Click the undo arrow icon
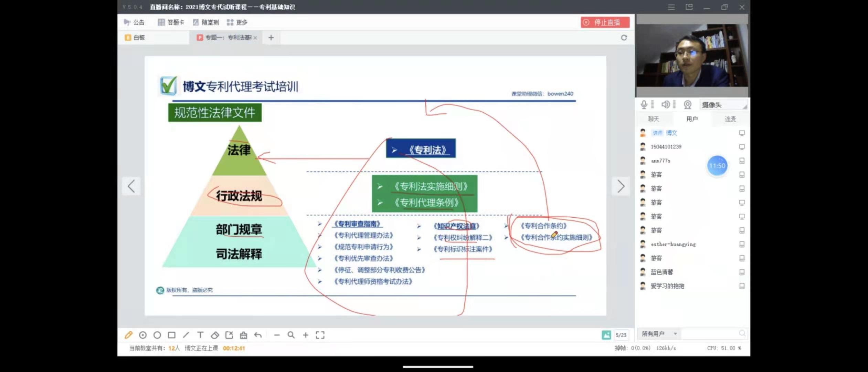The width and height of the screenshot is (868, 372). pos(258,335)
